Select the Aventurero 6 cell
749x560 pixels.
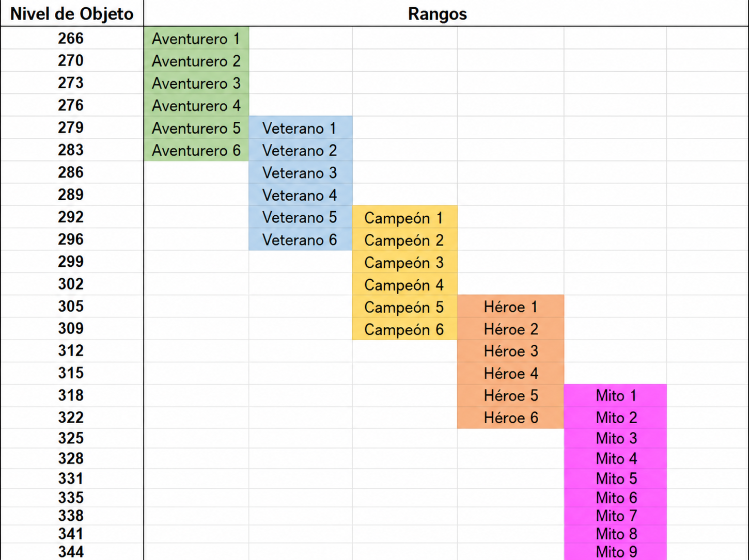pos(196,150)
